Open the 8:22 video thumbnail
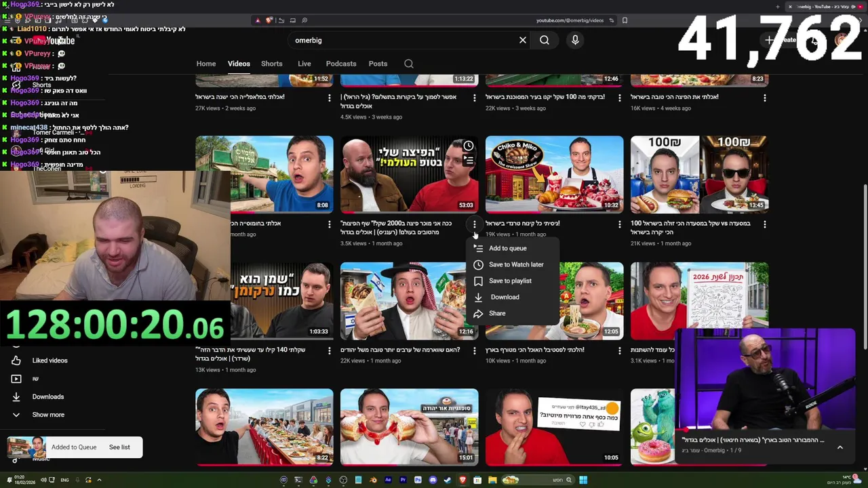 [x=264, y=427]
